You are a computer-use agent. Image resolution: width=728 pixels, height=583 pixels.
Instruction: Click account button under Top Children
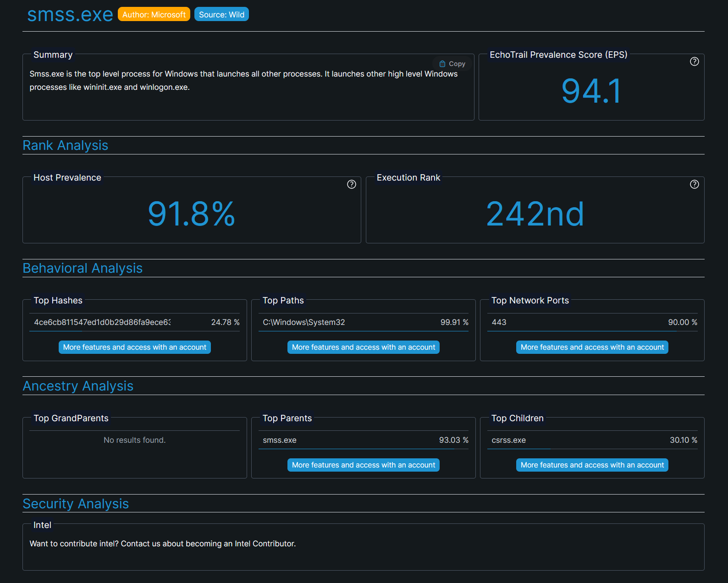coord(592,465)
